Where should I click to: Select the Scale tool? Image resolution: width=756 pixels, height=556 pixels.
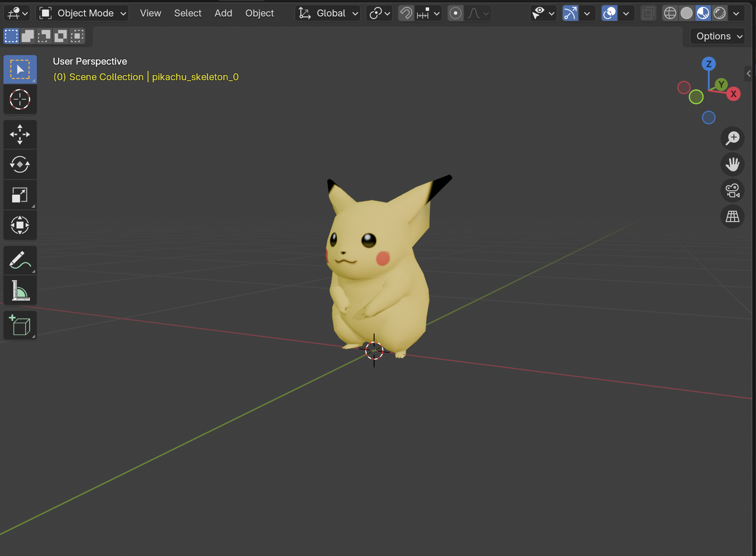point(20,195)
